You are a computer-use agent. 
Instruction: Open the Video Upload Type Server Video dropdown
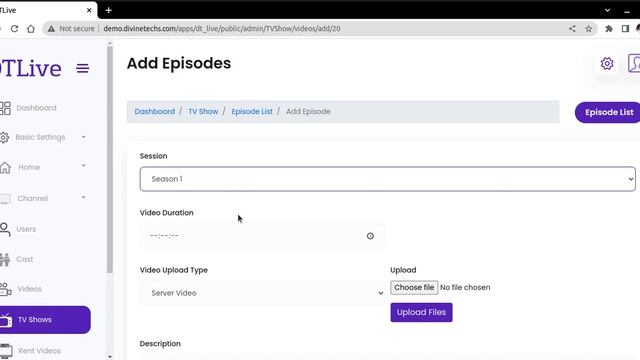262,293
